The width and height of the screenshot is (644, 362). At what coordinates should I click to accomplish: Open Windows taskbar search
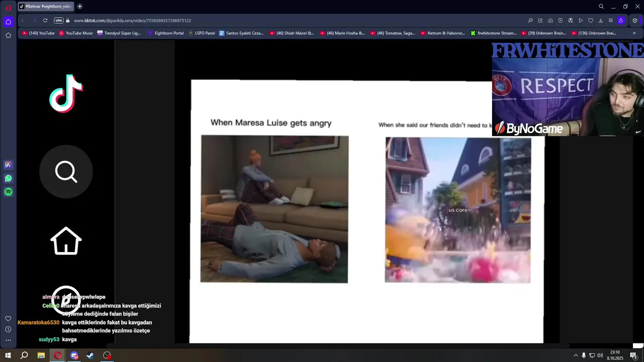tap(24, 355)
